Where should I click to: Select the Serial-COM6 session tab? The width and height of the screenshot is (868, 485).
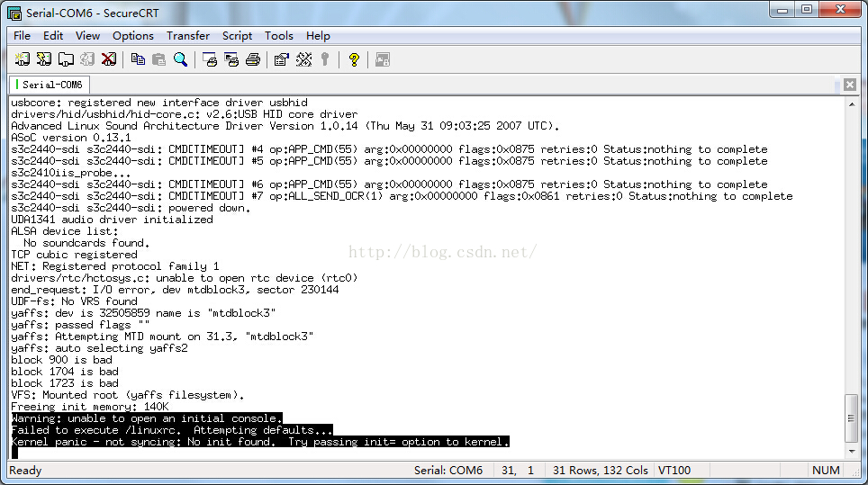50,85
